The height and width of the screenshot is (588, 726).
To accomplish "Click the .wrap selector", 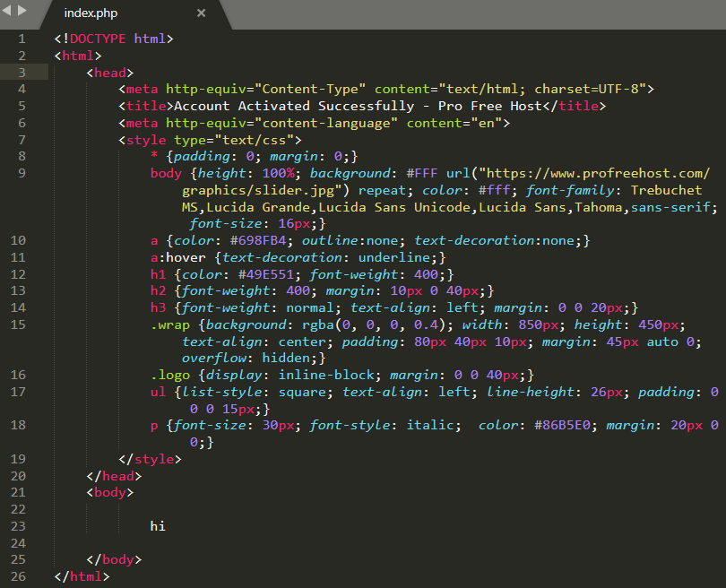I will pyautogui.click(x=170, y=325).
